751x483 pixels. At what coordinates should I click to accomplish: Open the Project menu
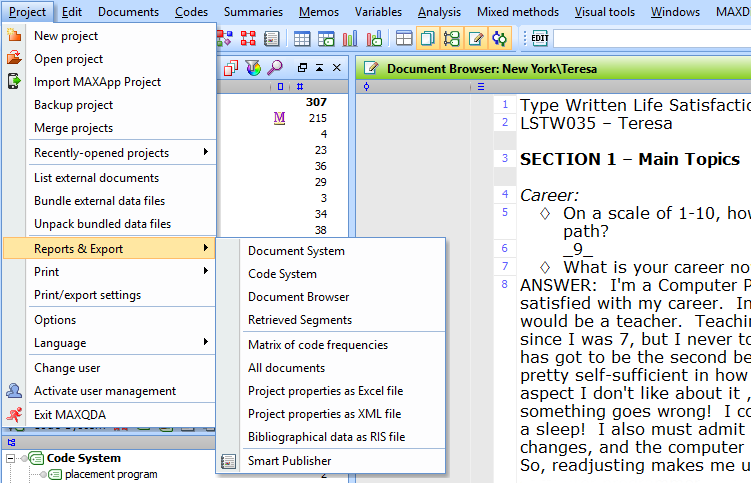[x=27, y=12]
